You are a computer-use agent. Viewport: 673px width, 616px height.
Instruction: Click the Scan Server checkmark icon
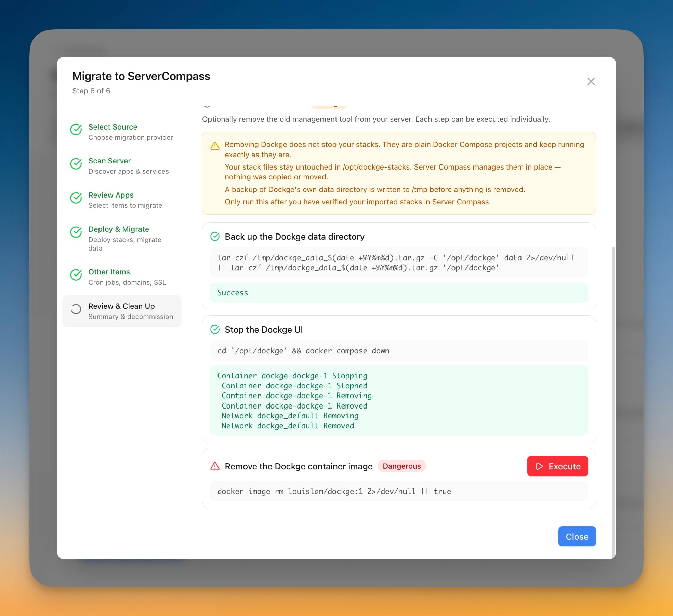pyautogui.click(x=76, y=164)
